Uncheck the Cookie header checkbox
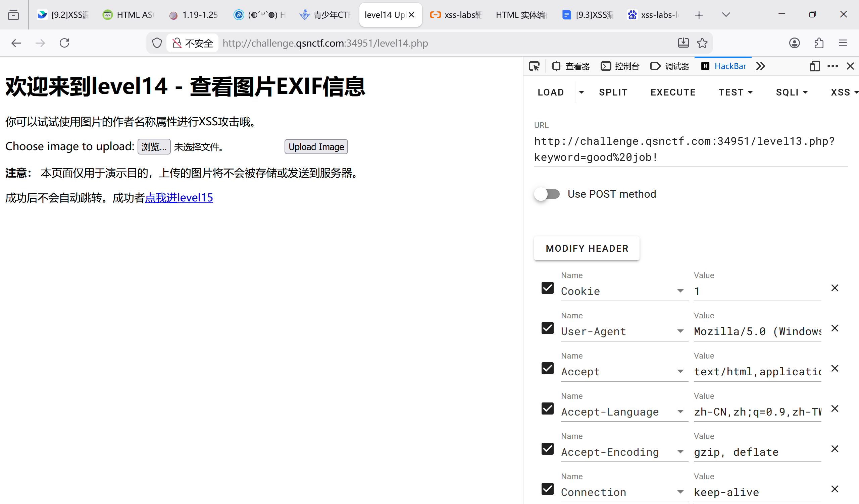 click(x=547, y=288)
